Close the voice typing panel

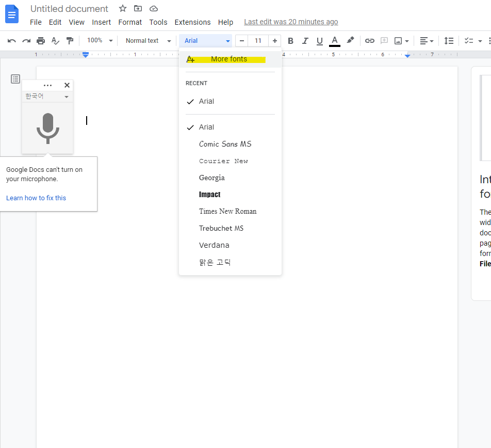click(67, 85)
